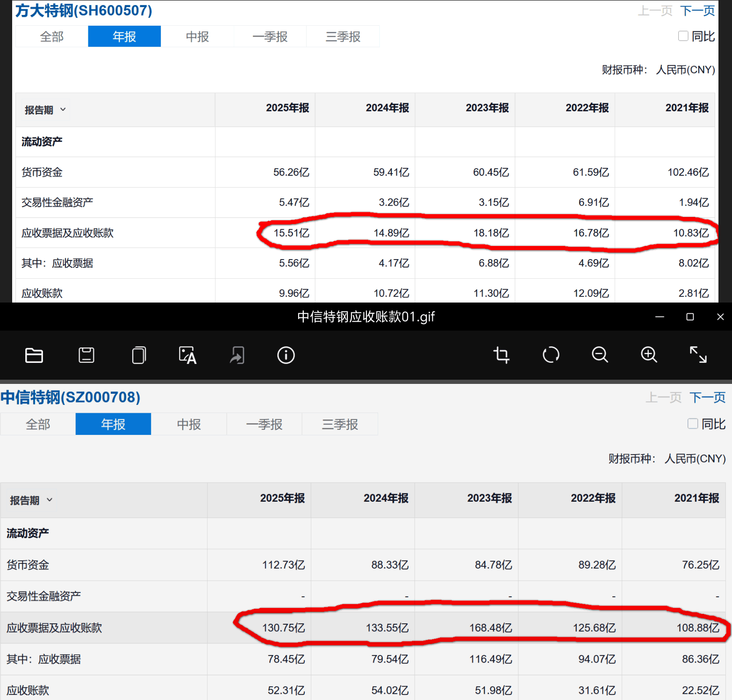This screenshot has height=700, width=732.
Task: Expand the 报告期 dropdown in 方大特钢 table
Action: pyautogui.click(x=45, y=110)
